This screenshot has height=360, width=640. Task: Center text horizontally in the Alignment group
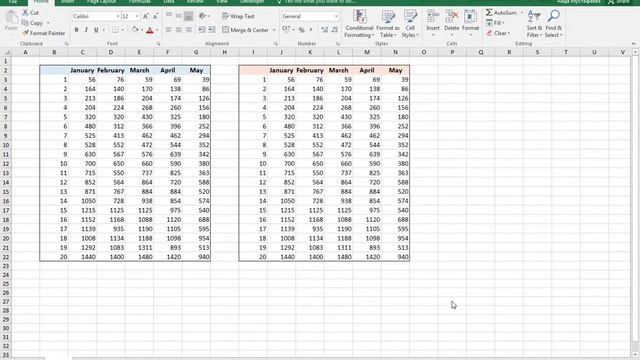[x=178, y=30]
